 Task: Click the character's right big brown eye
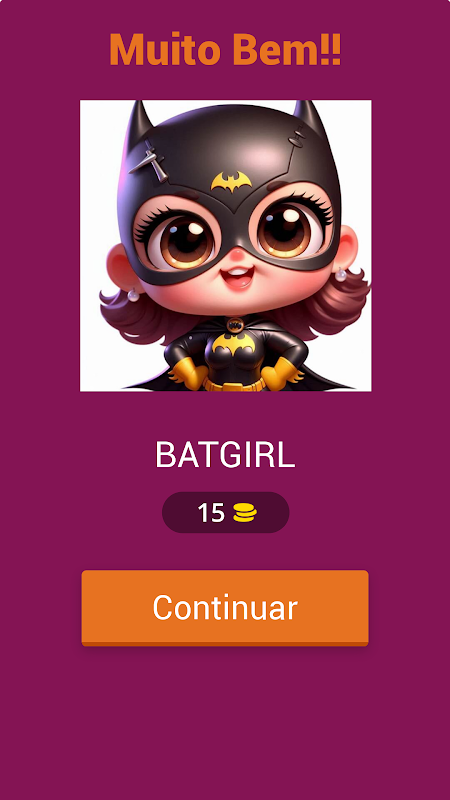pos(285,230)
